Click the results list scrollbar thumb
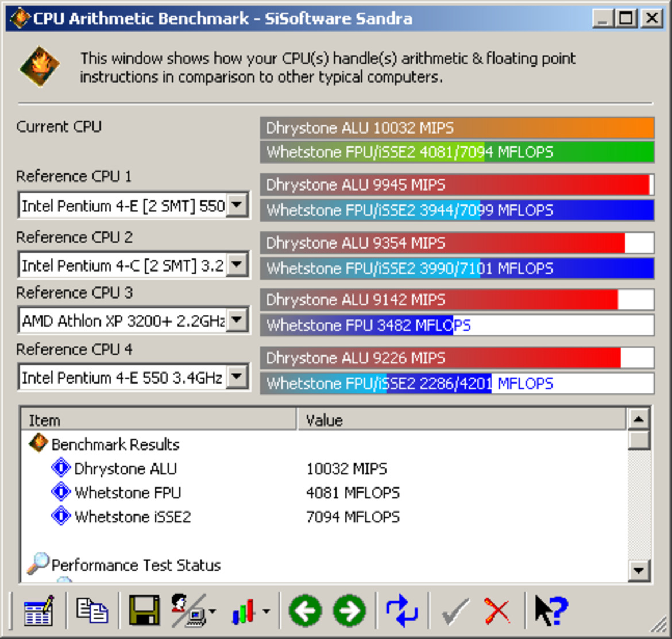Screen dimensions: 672x639 [x=639, y=439]
